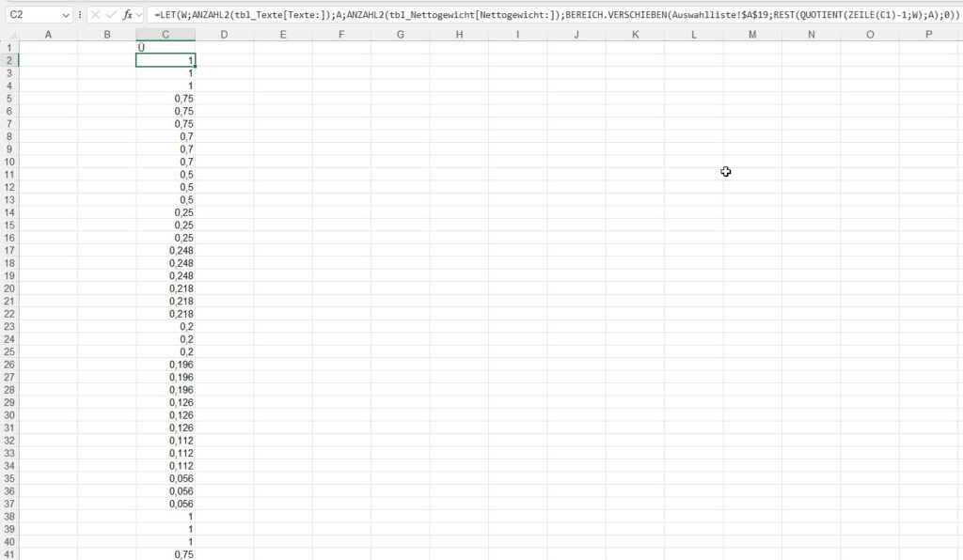The height and width of the screenshot is (560, 963).
Task: Select row 11 header
Action: [x=9, y=174]
